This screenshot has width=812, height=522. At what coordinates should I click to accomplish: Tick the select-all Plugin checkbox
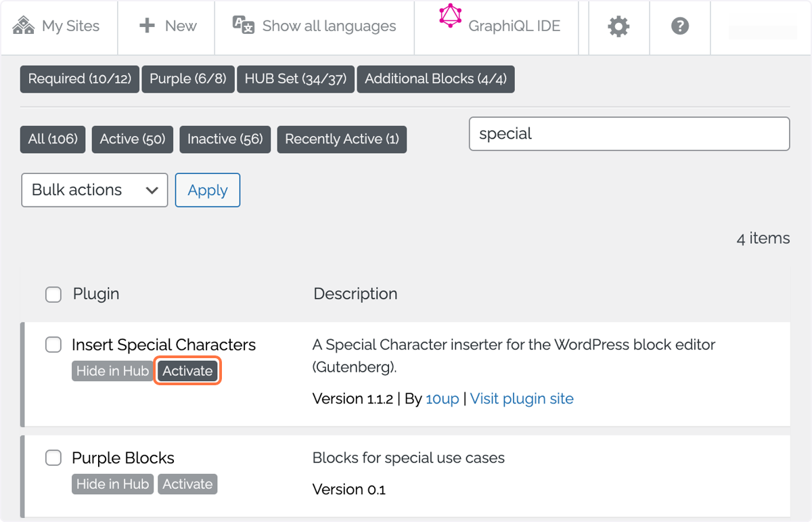click(x=53, y=294)
